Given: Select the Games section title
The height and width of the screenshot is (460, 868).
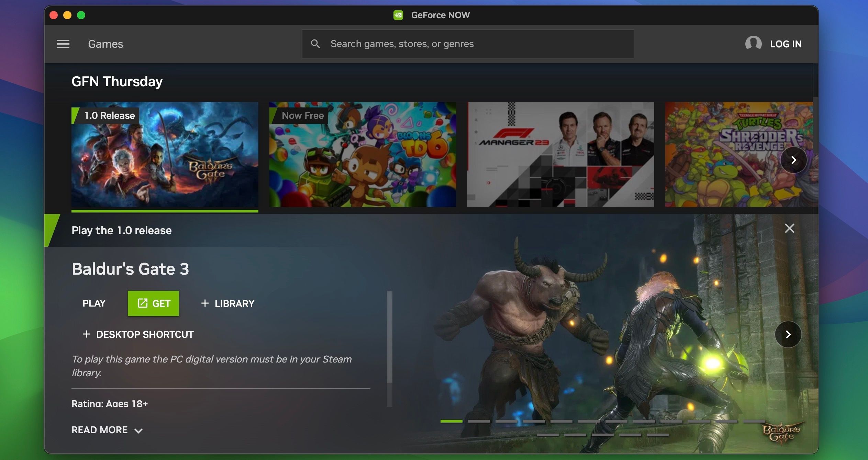Looking at the screenshot, I should click(105, 44).
